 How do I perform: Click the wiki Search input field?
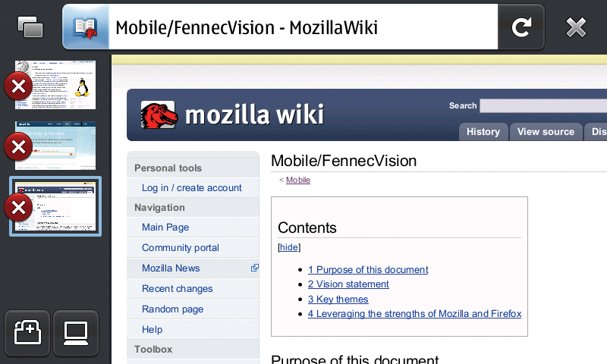click(543, 105)
